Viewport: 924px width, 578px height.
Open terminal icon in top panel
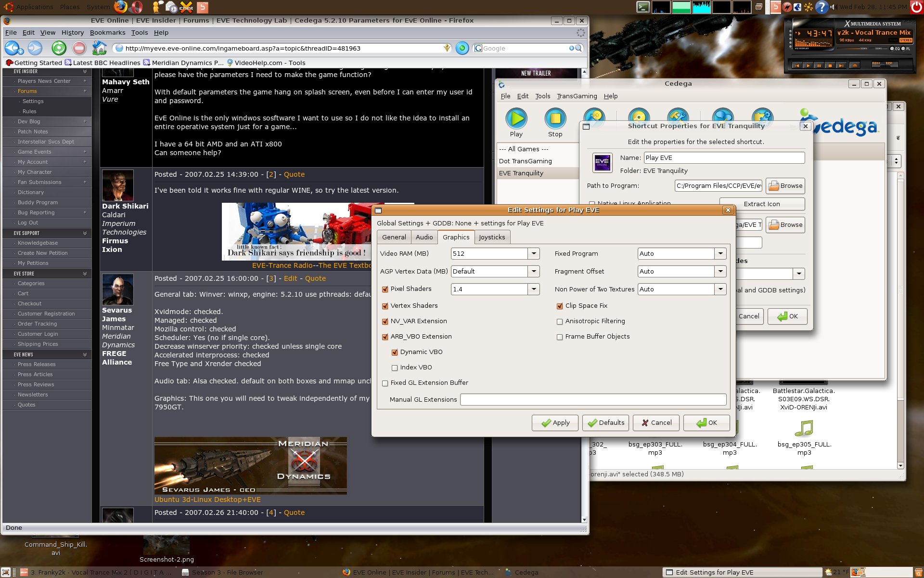643,7
